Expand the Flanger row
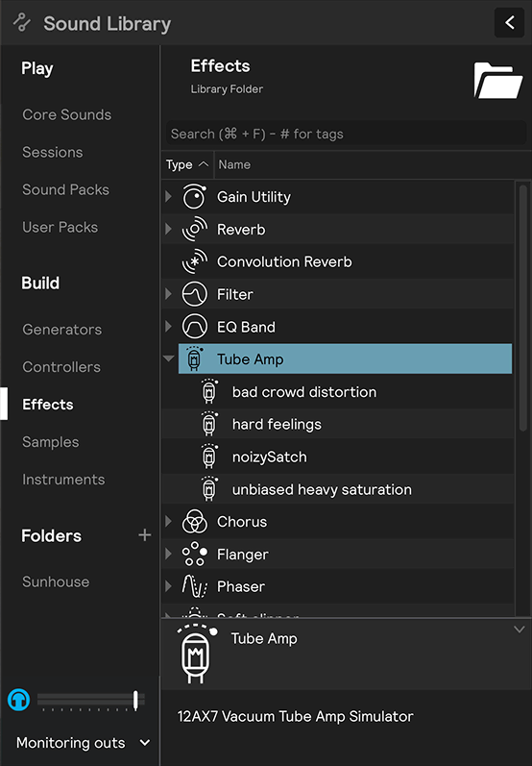The width and height of the screenshot is (532, 766). coord(168,554)
